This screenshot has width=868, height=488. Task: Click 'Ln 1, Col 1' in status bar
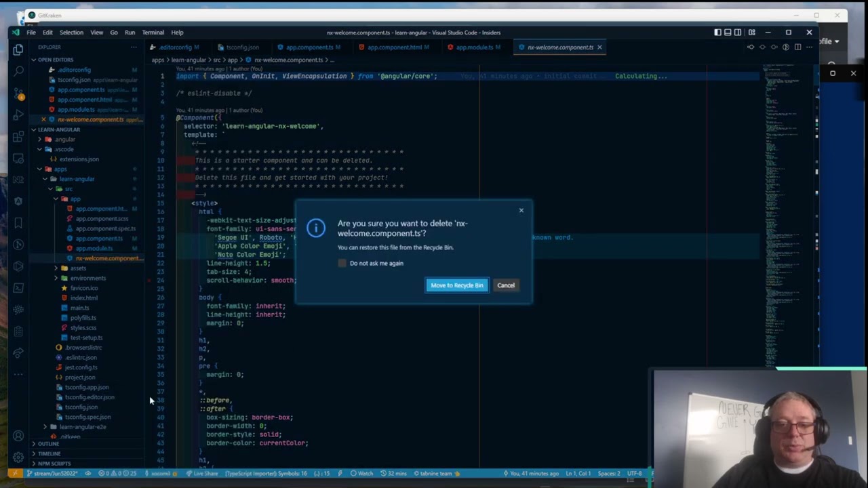[579, 474]
